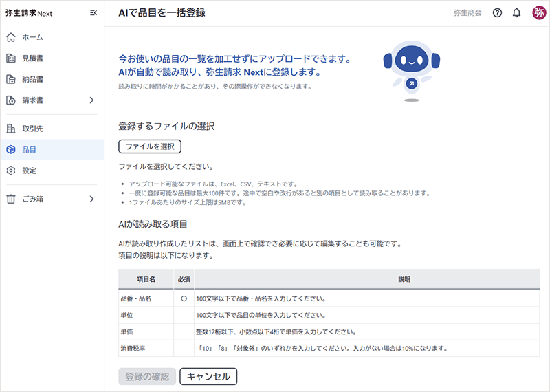Open 設定 in the sidebar
Screen dimensions: 550x392
(52, 171)
